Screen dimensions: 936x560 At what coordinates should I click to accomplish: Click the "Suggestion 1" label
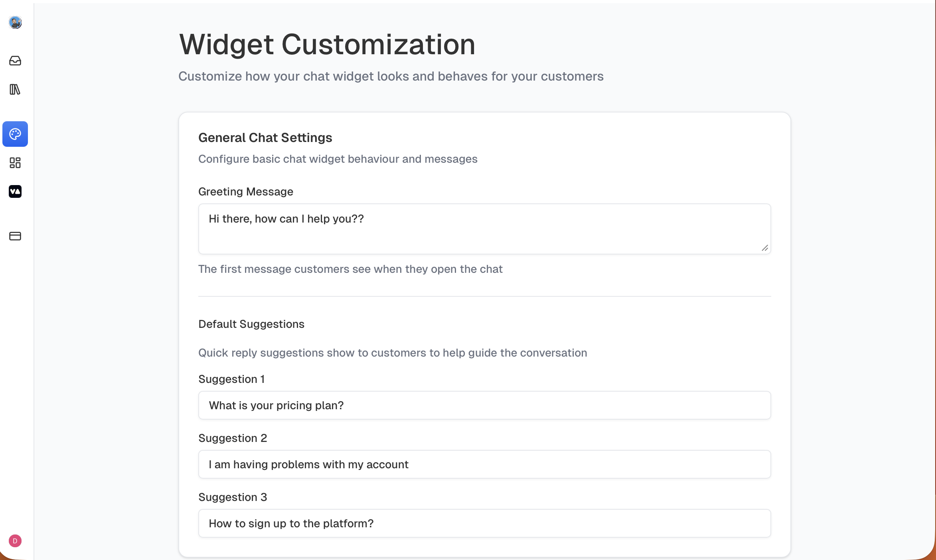pos(231,379)
